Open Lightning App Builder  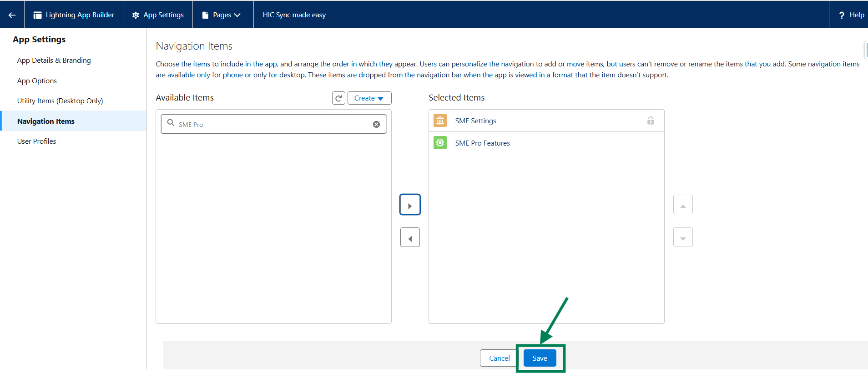click(x=74, y=15)
